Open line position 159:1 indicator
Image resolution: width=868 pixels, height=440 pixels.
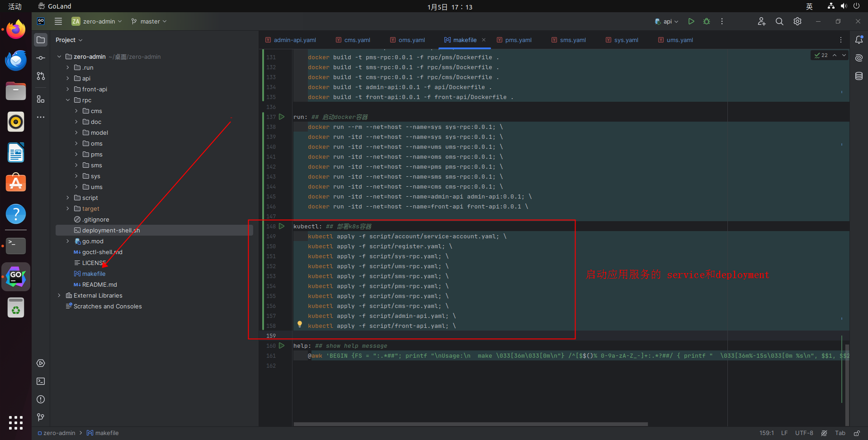767,433
